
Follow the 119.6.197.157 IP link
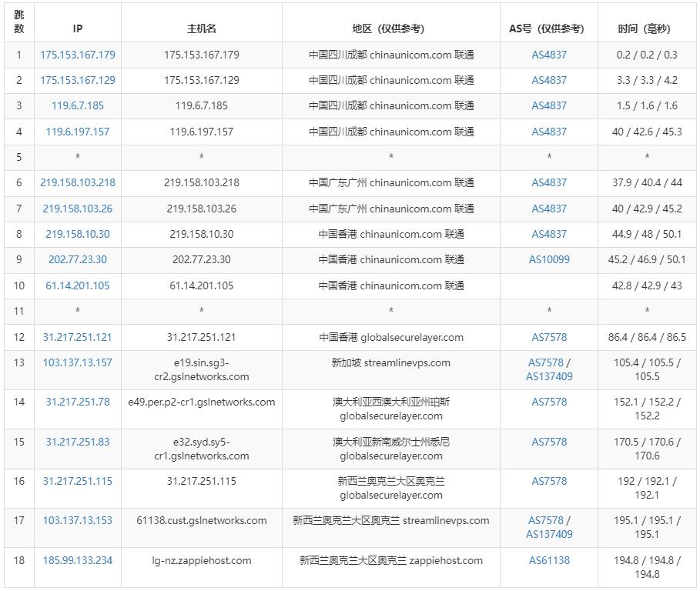click(x=78, y=132)
